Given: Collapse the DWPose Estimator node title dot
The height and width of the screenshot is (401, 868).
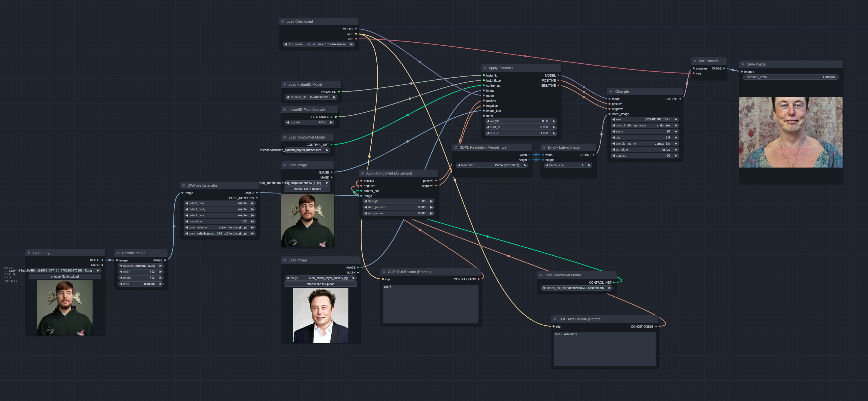Looking at the screenshot, I should click(184, 185).
